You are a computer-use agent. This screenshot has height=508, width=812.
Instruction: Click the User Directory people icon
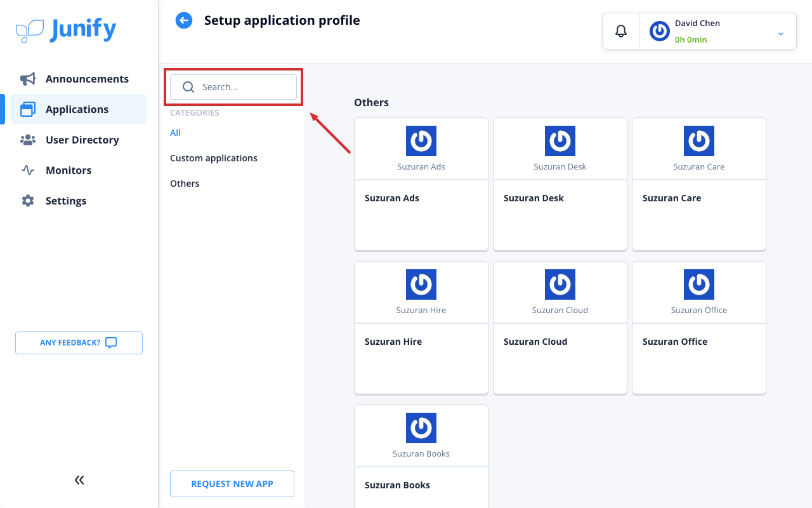[28, 140]
